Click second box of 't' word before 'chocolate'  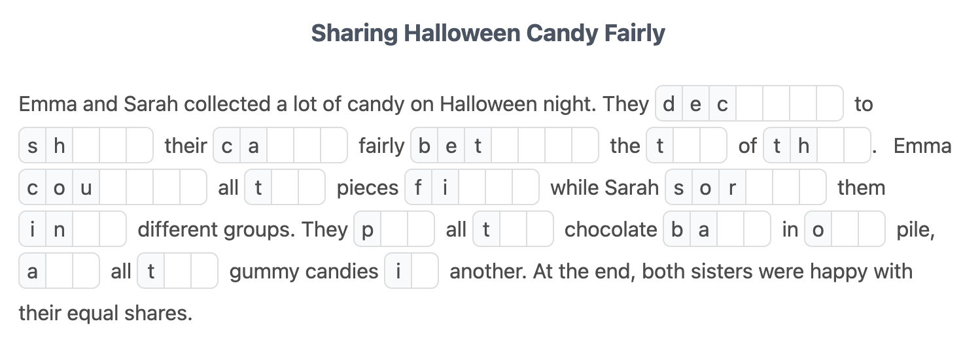point(513,229)
